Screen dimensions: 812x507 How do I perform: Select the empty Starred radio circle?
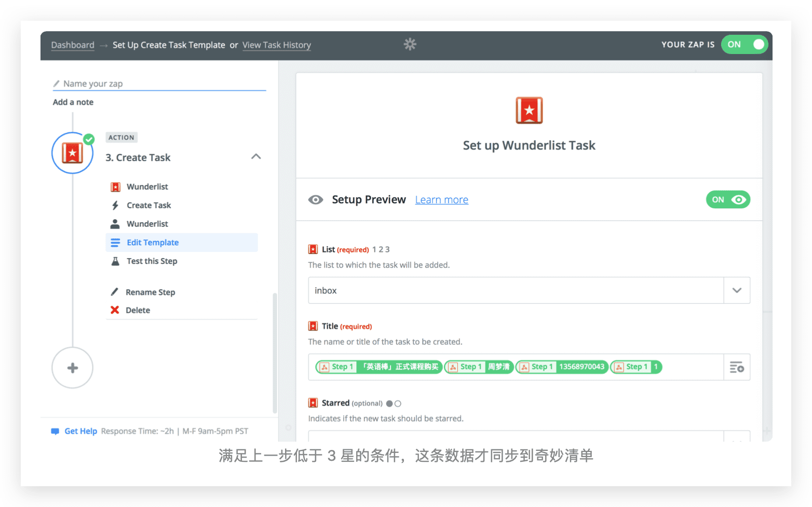coord(398,404)
